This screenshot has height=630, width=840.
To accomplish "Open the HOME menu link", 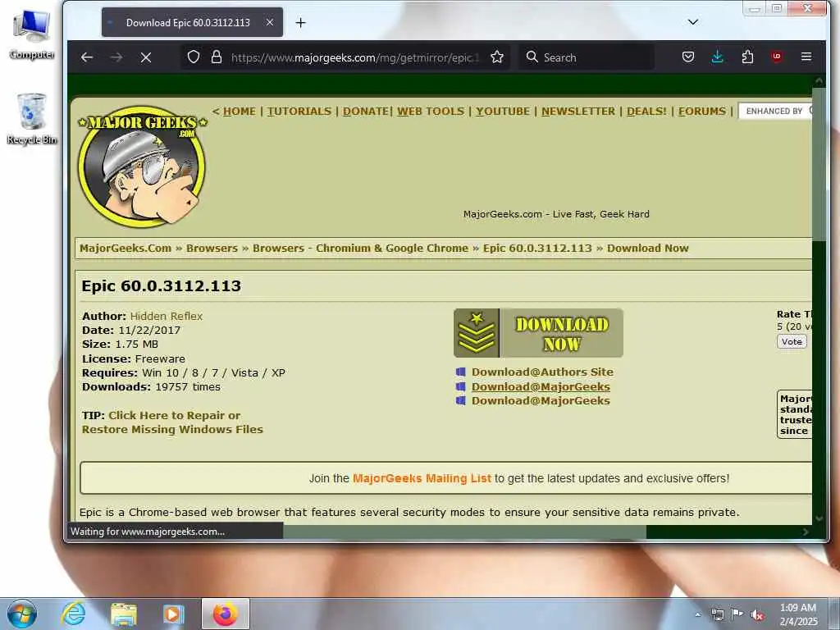I will tap(240, 112).
